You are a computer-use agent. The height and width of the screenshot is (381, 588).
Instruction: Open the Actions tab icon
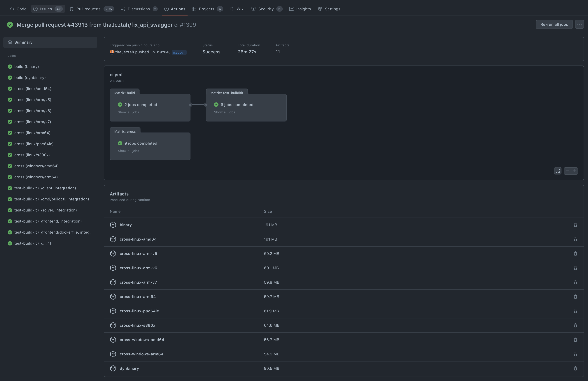pos(166,9)
